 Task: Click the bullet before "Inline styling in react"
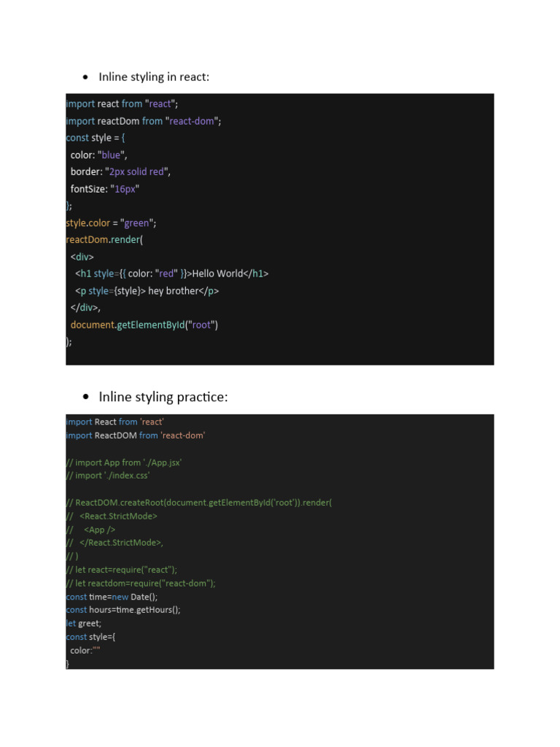[86, 77]
